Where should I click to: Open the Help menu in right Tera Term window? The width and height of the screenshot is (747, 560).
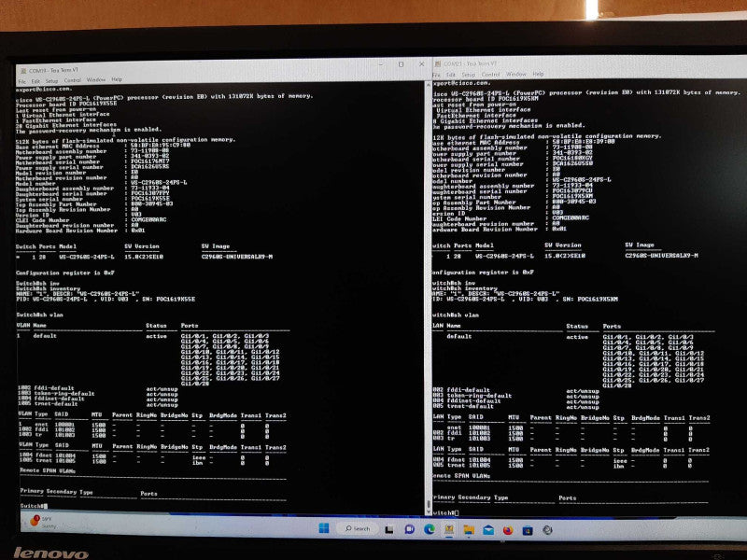coord(539,75)
